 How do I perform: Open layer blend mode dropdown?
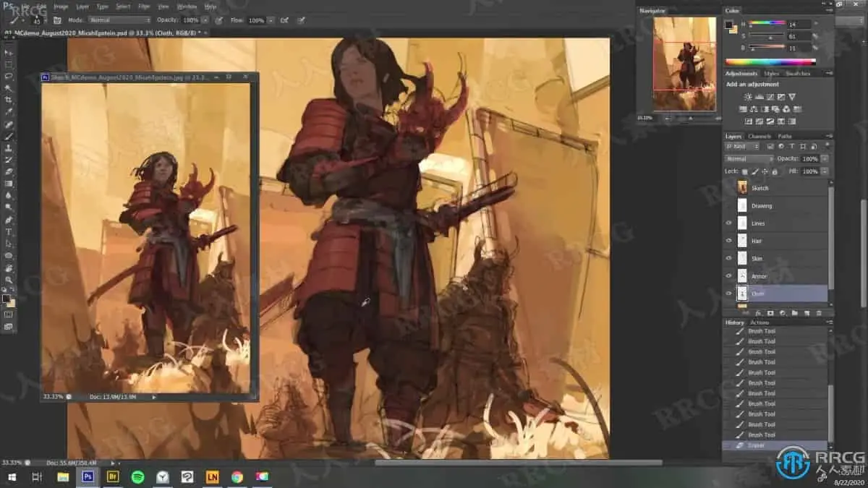(749, 158)
